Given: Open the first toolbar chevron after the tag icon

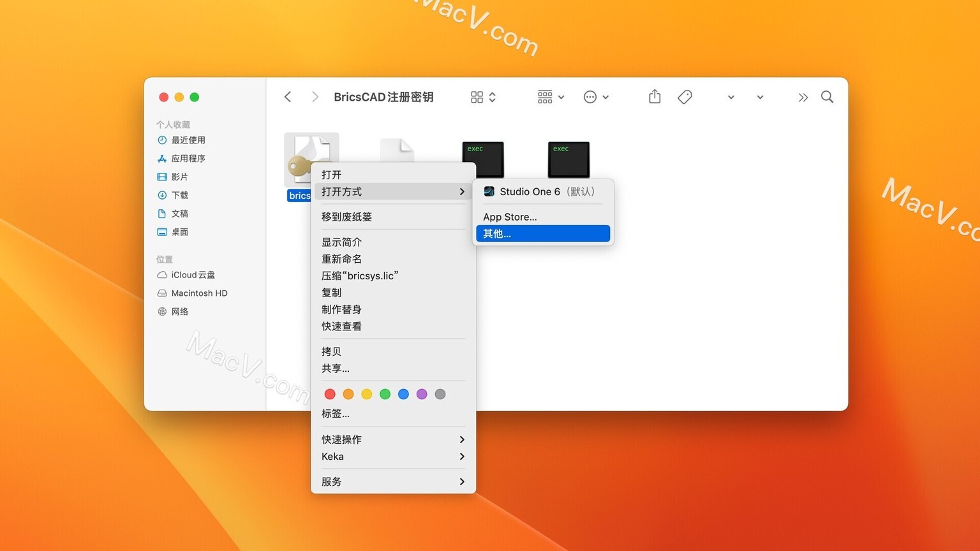Looking at the screenshot, I should pyautogui.click(x=731, y=98).
